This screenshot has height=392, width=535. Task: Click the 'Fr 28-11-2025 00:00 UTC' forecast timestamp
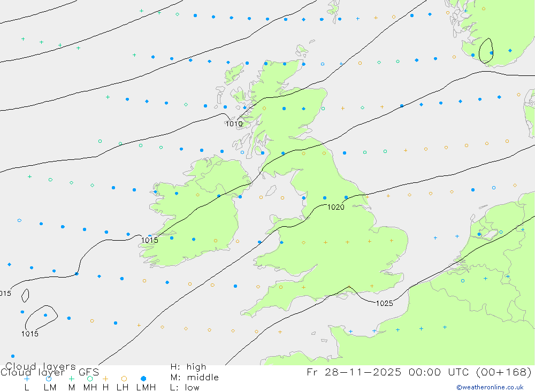pyautogui.click(x=388, y=372)
